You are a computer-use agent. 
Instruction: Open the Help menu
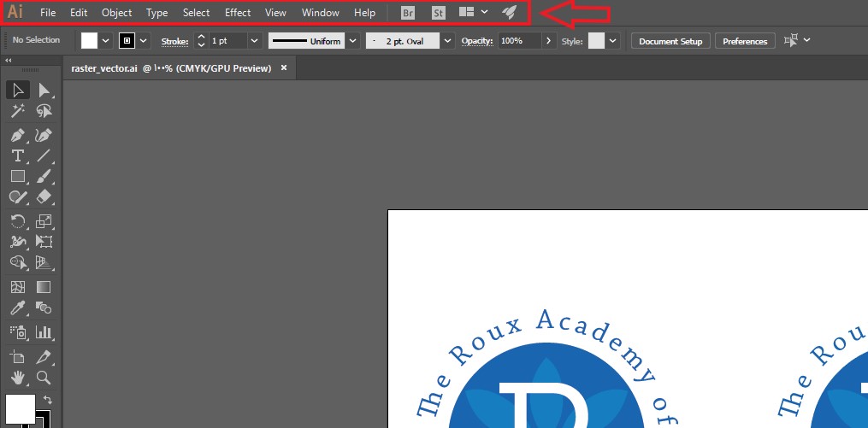pyautogui.click(x=364, y=13)
